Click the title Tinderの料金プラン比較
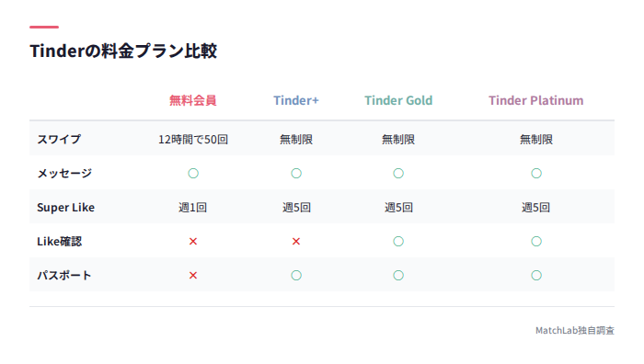The image size is (644, 364). [x=123, y=51]
